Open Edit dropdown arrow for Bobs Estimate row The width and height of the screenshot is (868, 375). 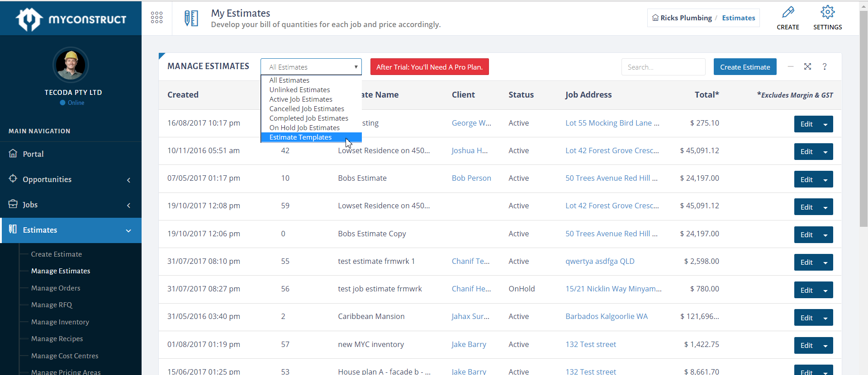click(x=826, y=180)
